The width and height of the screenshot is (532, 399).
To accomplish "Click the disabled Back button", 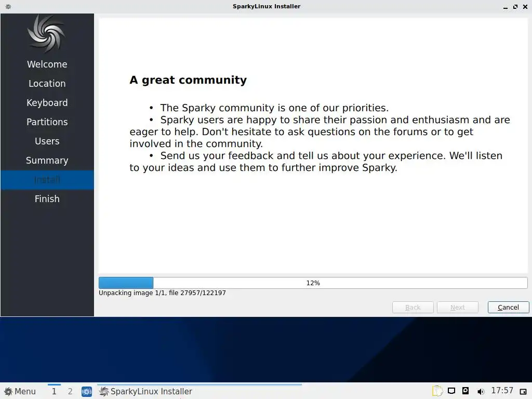I will point(413,308).
